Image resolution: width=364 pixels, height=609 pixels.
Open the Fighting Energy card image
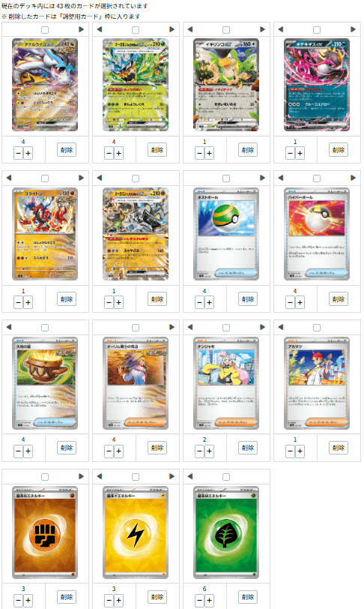[x=45, y=532]
